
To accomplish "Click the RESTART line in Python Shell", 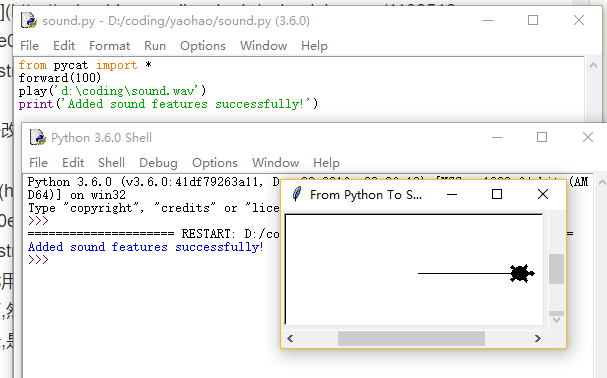I will (153, 234).
